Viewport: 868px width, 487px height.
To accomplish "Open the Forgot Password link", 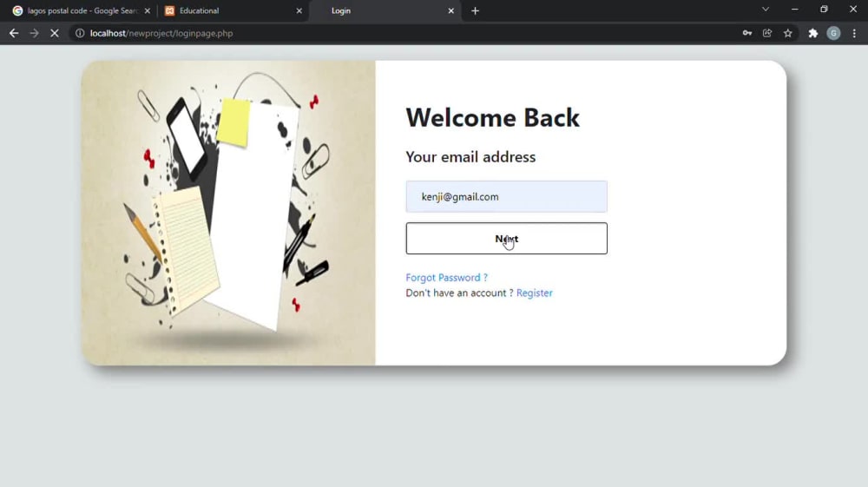I will point(446,277).
